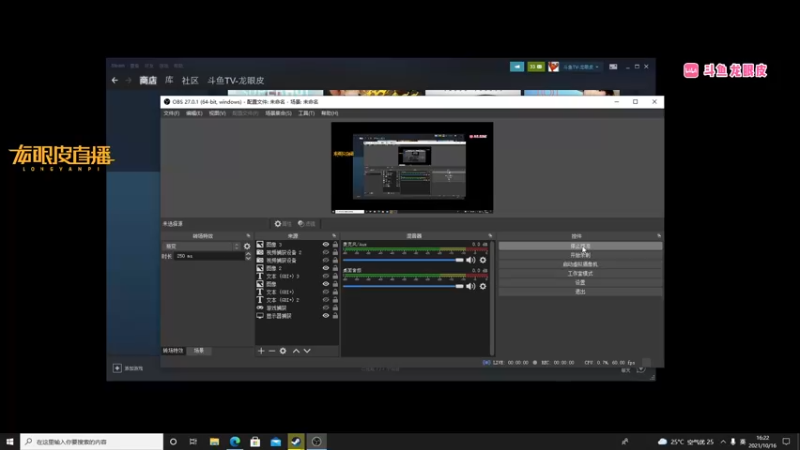Viewport: 800px width, 450px height.
Task: Open OBS 场景集合(S) menu
Action: (278, 113)
